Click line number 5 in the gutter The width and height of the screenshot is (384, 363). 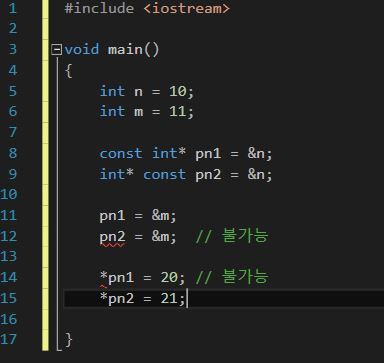(13, 91)
